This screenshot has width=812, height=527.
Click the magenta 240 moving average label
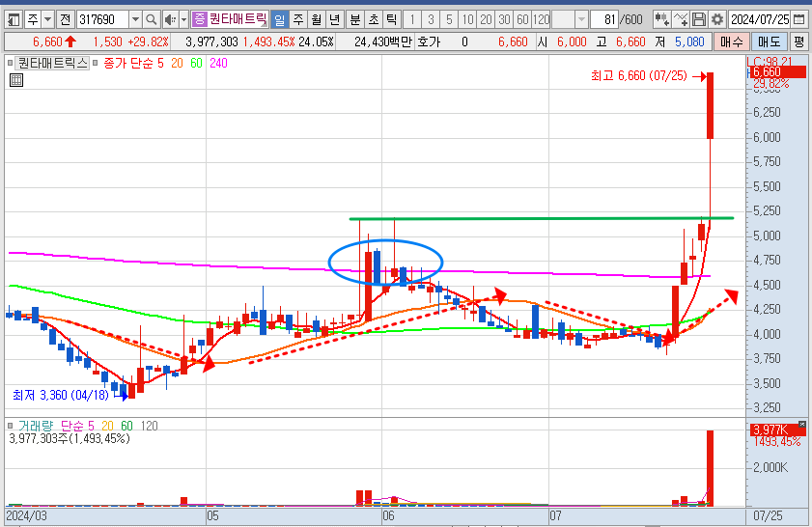218,63
